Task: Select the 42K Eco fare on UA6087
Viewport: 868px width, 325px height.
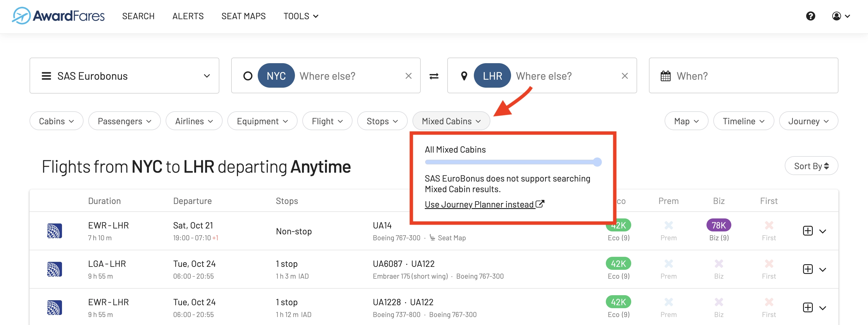Action: [x=618, y=263]
